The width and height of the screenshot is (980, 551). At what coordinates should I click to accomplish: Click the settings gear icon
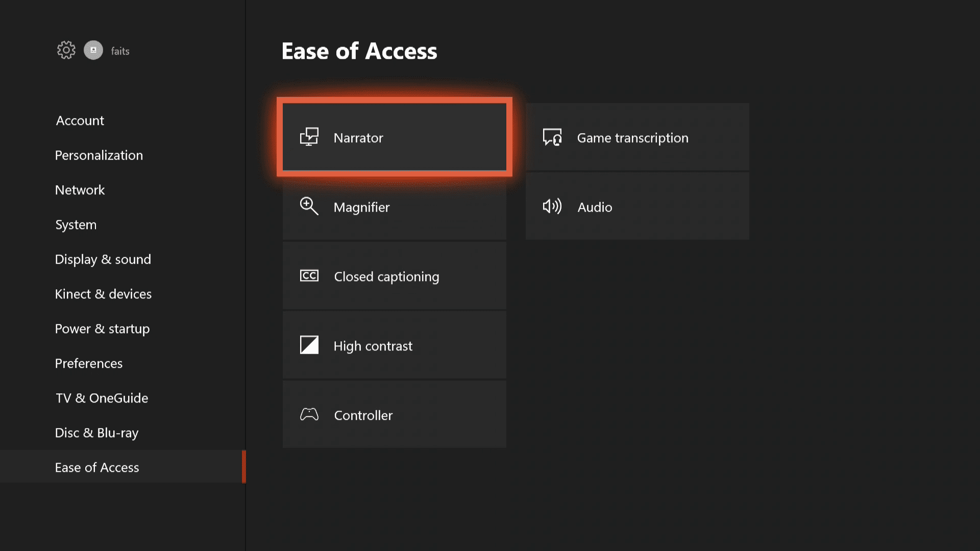[x=65, y=51]
